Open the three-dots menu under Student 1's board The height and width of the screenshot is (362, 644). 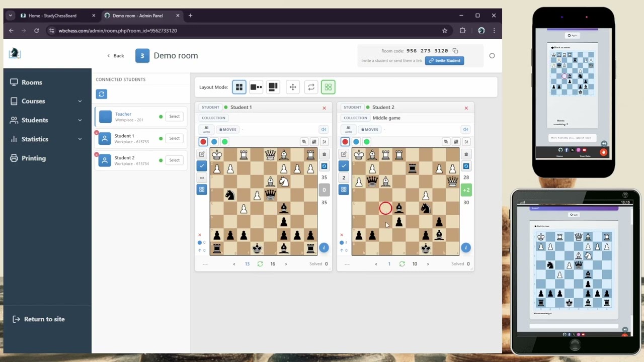point(205,264)
